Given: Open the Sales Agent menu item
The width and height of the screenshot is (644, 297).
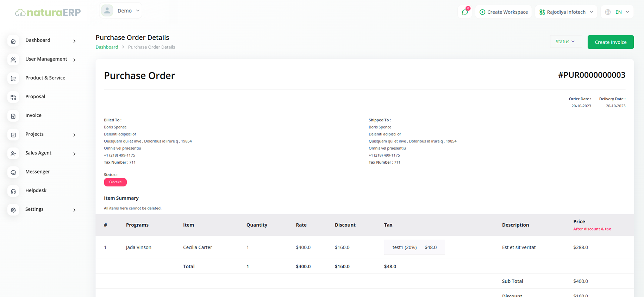Looking at the screenshot, I should click(x=38, y=153).
